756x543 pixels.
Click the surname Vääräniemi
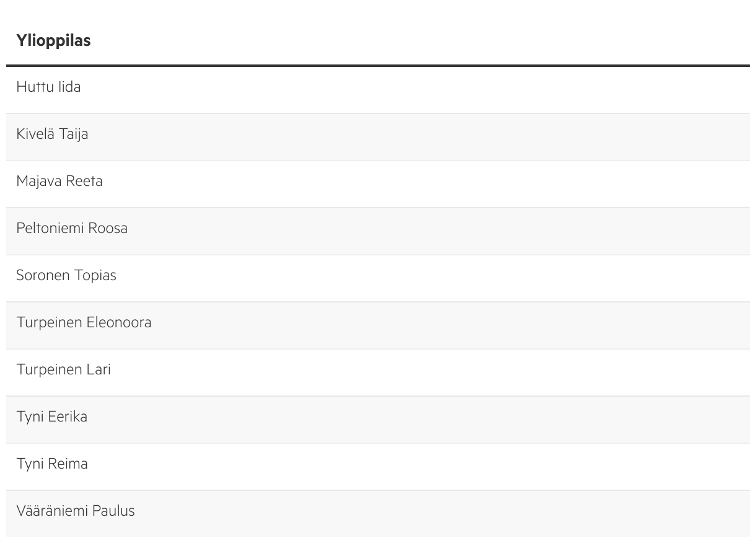point(52,511)
